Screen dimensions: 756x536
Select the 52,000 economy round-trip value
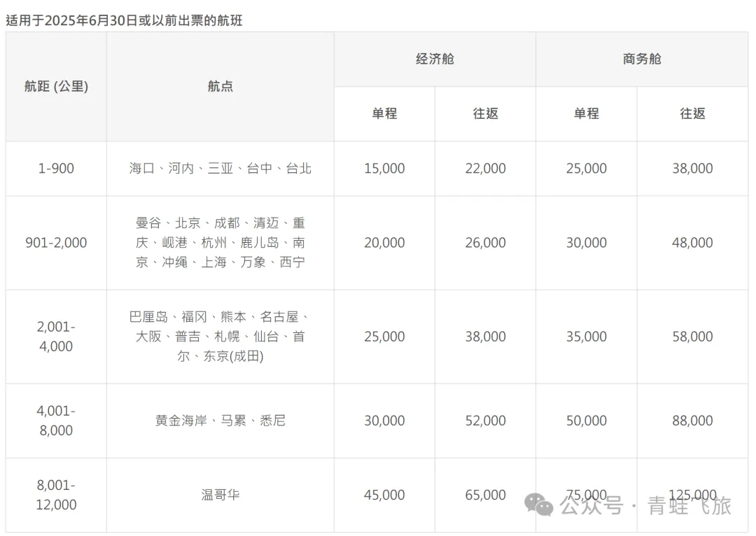pos(485,421)
